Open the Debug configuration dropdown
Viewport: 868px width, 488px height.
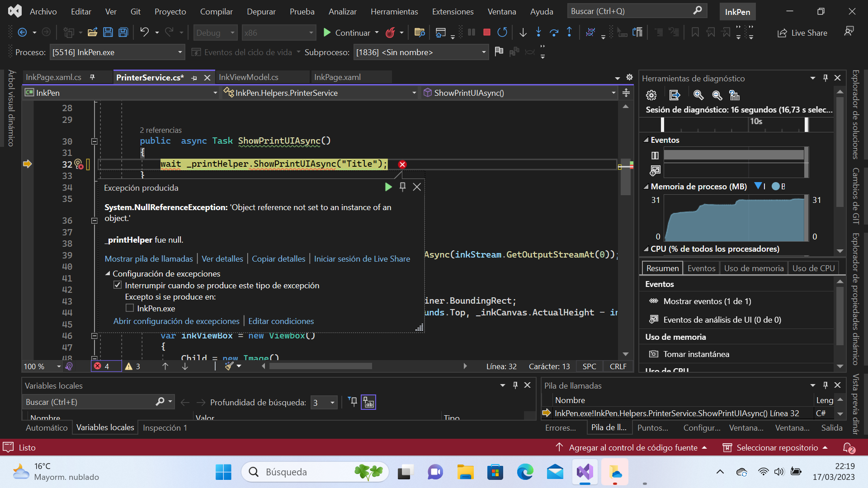[x=232, y=33]
